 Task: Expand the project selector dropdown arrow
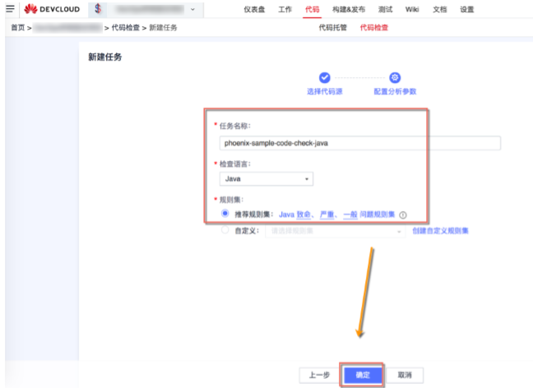click(192, 10)
